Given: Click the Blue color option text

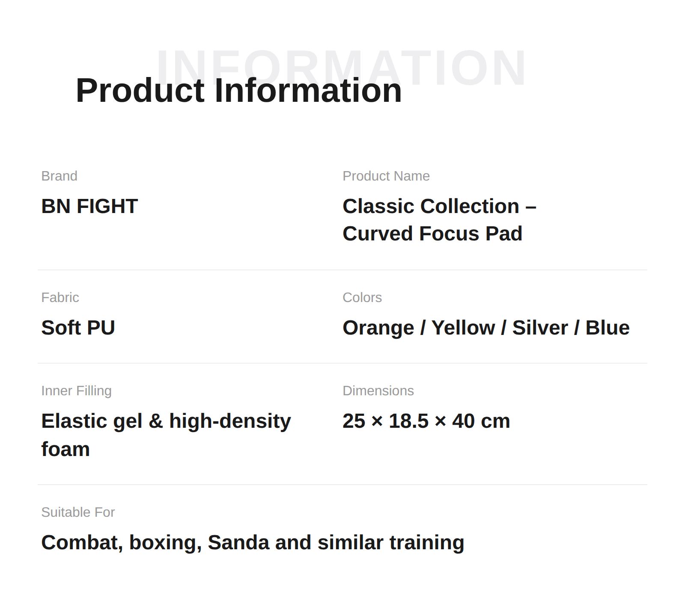Looking at the screenshot, I should [608, 328].
